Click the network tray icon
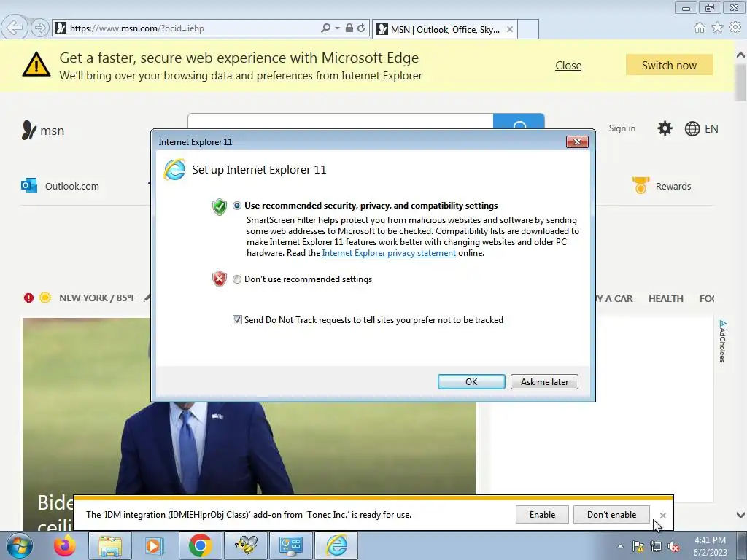The height and width of the screenshot is (560, 747). click(656, 547)
